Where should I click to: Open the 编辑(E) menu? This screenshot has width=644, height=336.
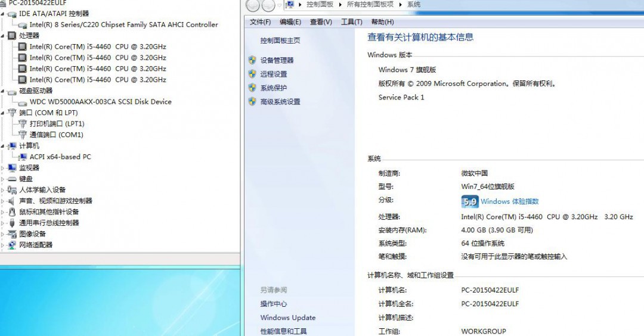coord(290,22)
